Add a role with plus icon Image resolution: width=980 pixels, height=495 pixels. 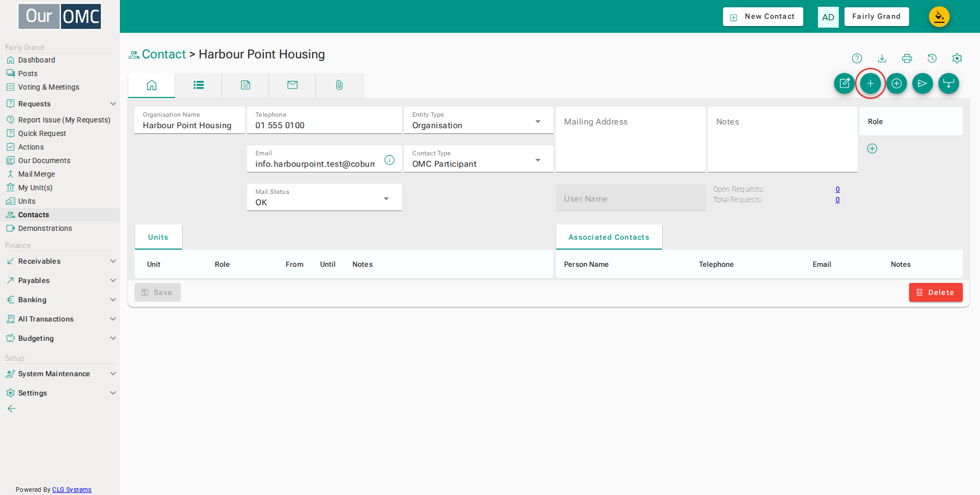[x=872, y=148]
